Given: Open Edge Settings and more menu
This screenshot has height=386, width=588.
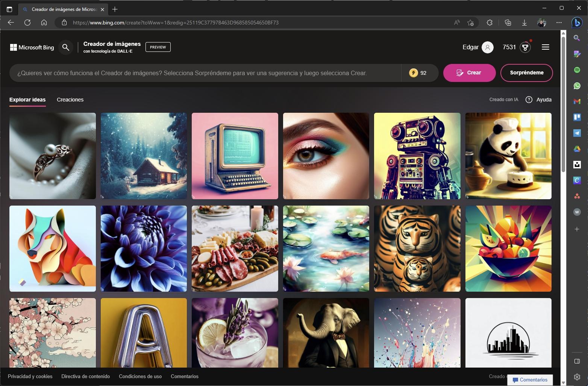Looking at the screenshot, I should (559, 23).
